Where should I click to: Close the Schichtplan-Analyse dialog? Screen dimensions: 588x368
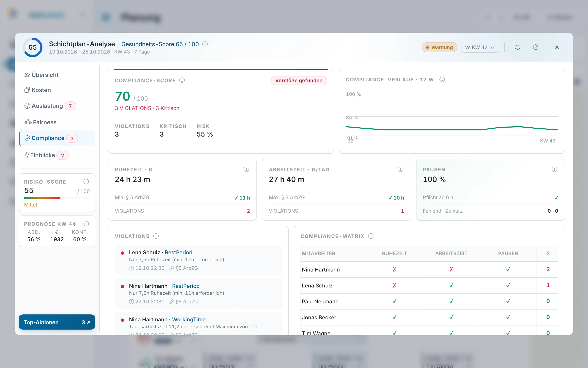(557, 47)
